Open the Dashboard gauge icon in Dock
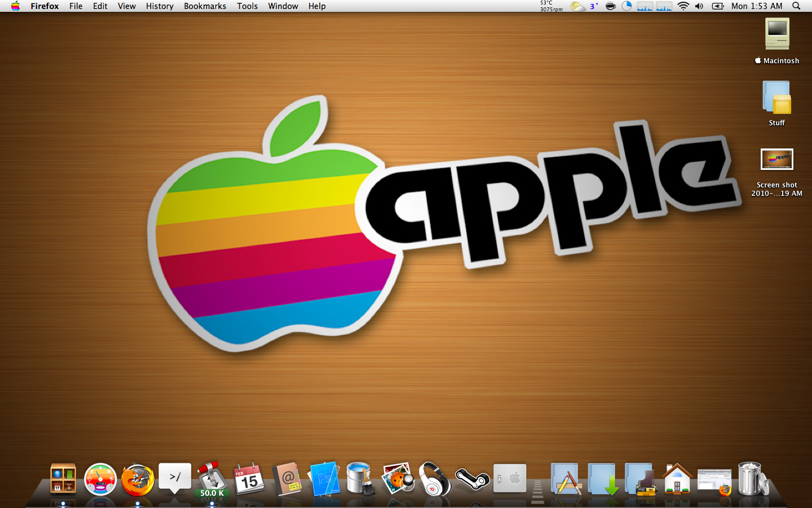This screenshot has width=812, height=508. [x=100, y=479]
